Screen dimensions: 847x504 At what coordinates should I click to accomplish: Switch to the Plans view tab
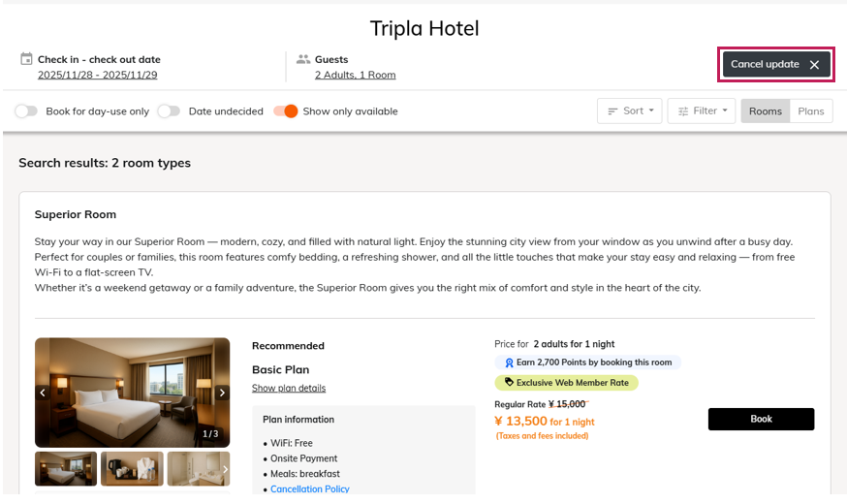click(x=811, y=111)
